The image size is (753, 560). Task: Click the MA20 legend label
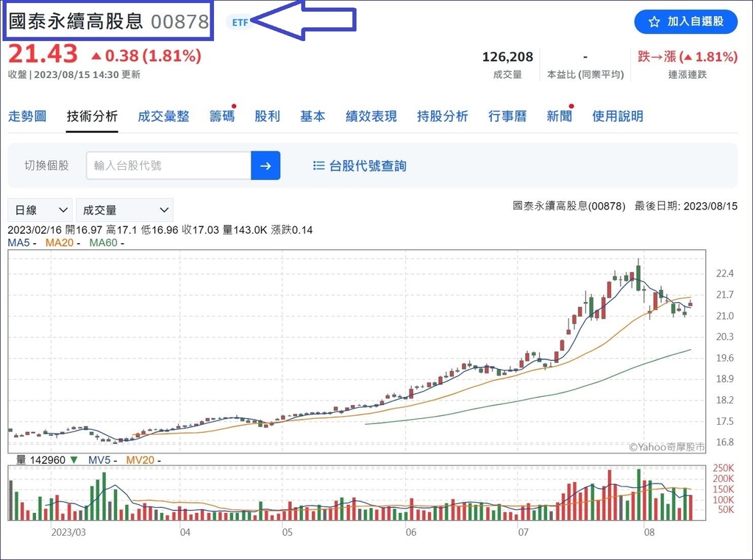pyautogui.click(x=60, y=243)
